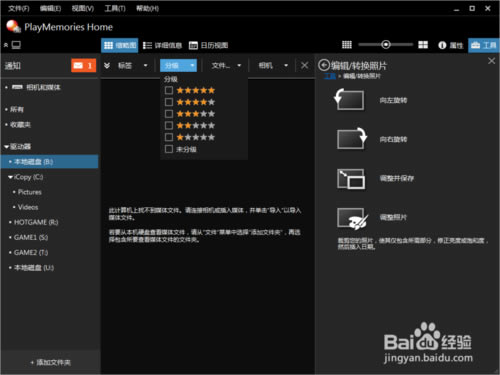This screenshot has height=375, width=500.
Task: Select GAME1 (S:) drive
Action: point(31,237)
